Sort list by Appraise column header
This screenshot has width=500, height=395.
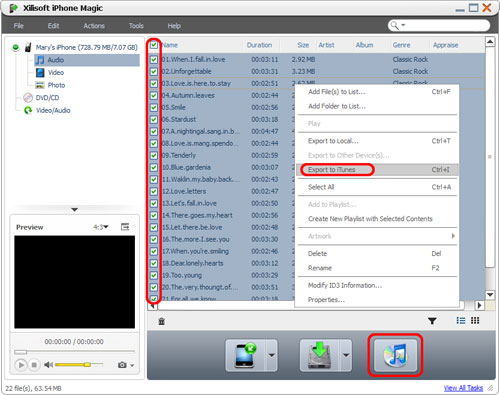(446, 45)
